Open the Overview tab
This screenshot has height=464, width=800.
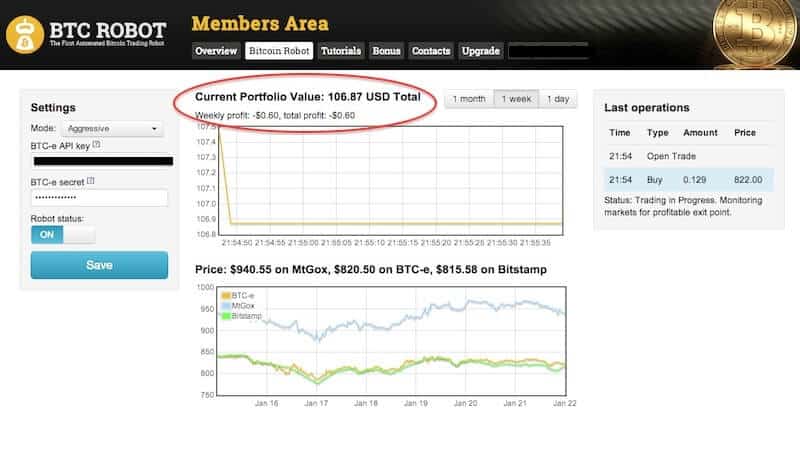pyautogui.click(x=216, y=51)
